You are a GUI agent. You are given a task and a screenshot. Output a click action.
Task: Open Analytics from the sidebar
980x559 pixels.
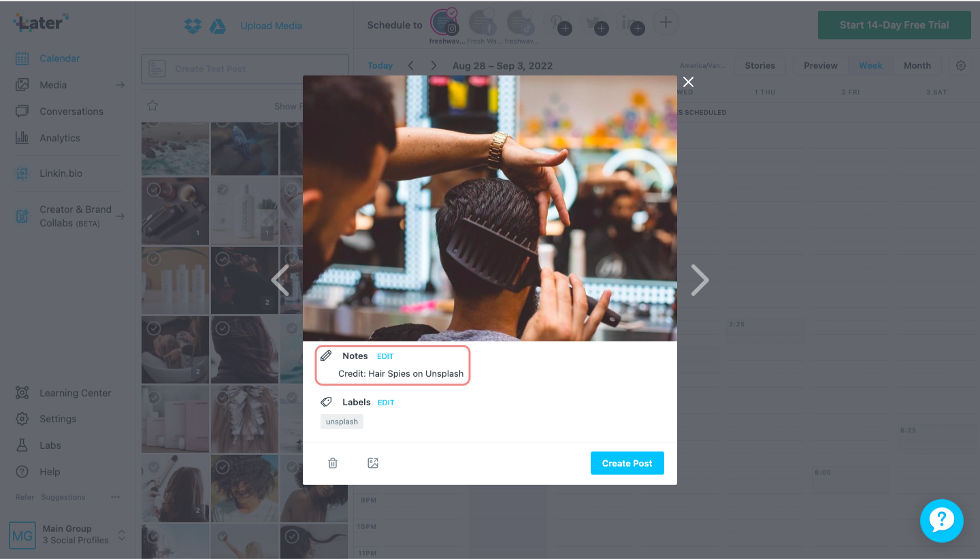pos(48,138)
